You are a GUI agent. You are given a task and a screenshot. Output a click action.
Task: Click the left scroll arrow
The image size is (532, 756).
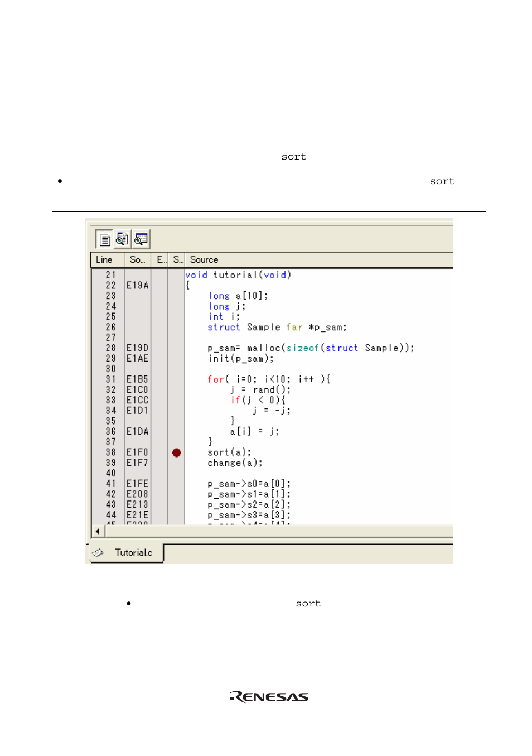click(98, 532)
